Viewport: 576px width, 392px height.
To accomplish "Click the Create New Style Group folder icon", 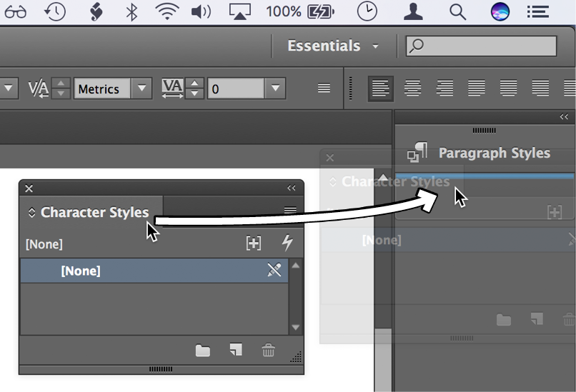I will pos(203,350).
